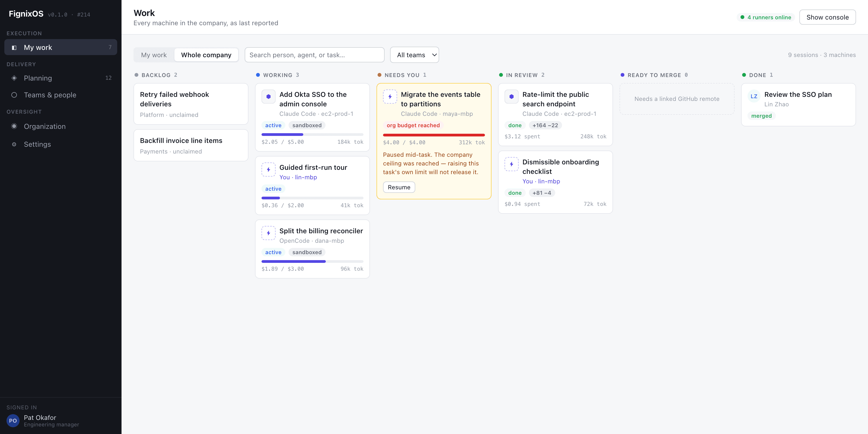The height and width of the screenshot is (434, 868).
Task: Open the Backfill invoice line items card
Action: click(x=191, y=145)
